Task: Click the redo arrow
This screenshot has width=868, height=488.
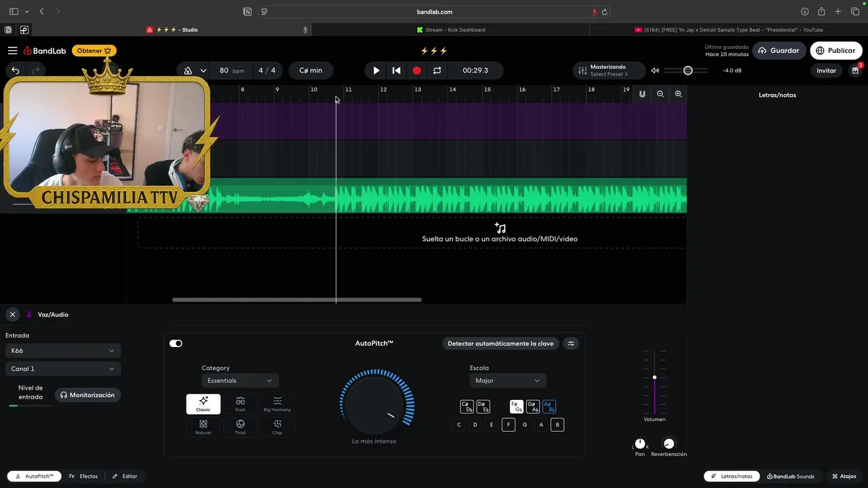Action: pyautogui.click(x=35, y=70)
